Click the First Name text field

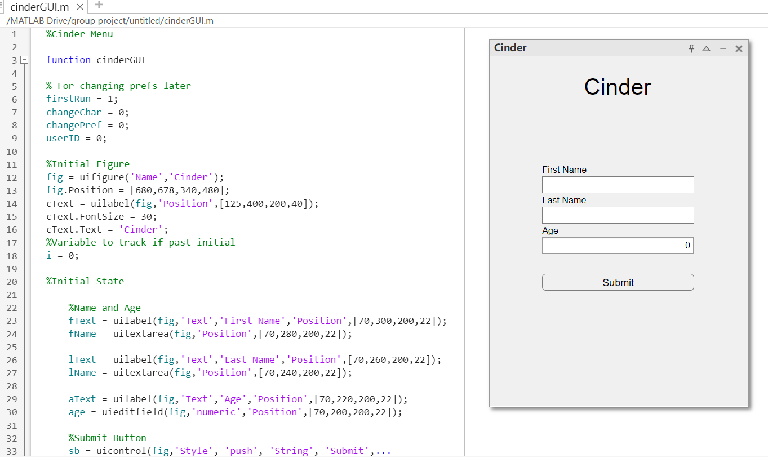click(617, 185)
